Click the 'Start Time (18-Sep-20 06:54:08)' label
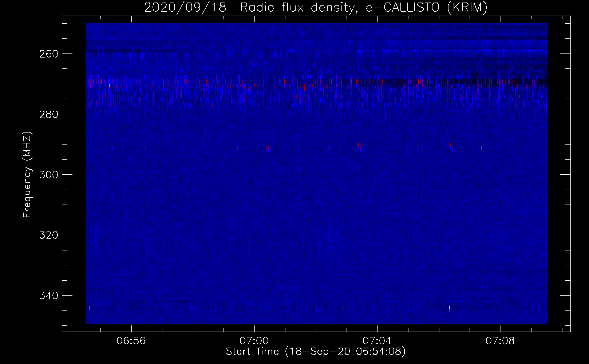 point(316,352)
